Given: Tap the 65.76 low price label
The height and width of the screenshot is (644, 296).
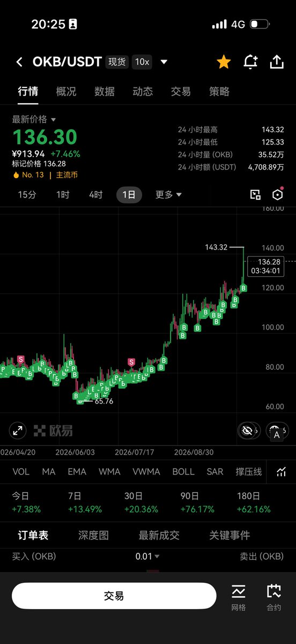Looking at the screenshot, I should [x=103, y=400].
